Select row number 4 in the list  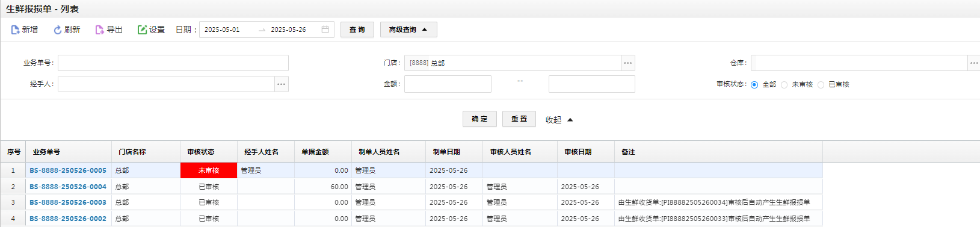(x=13, y=219)
